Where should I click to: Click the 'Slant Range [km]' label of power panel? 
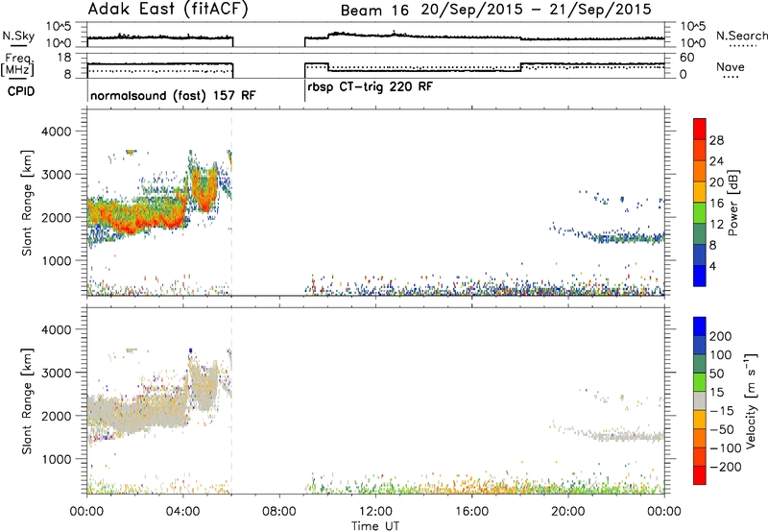(27, 203)
